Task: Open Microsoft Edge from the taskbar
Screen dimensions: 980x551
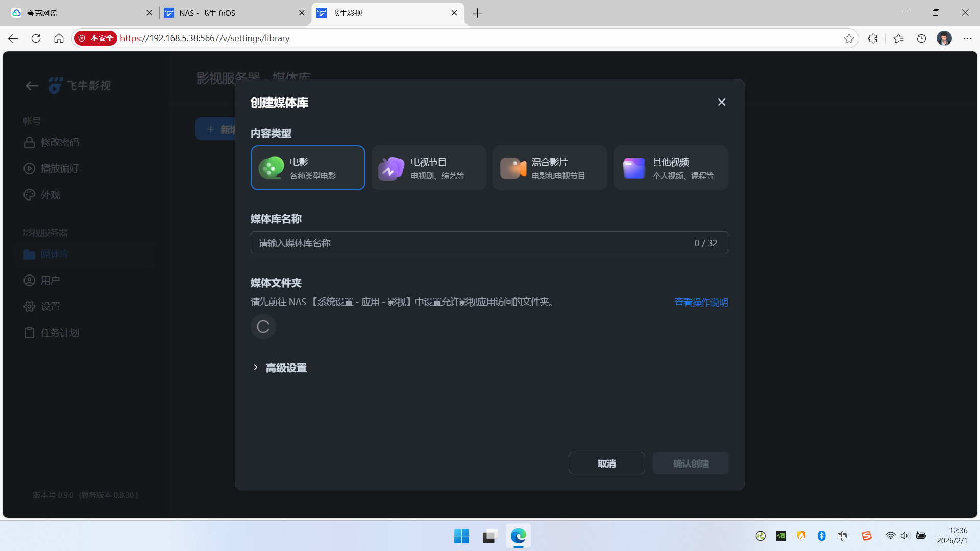Action: click(518, 536)
